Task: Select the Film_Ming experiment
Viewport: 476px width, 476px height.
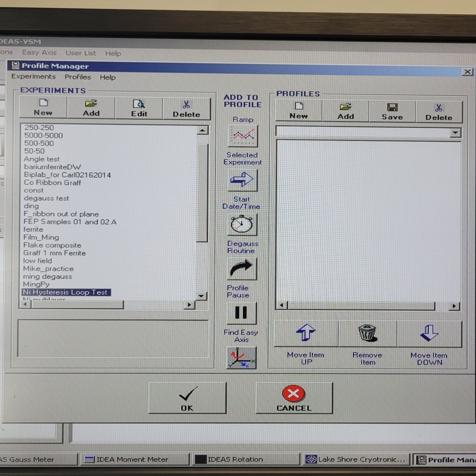Action: point(41,237)
